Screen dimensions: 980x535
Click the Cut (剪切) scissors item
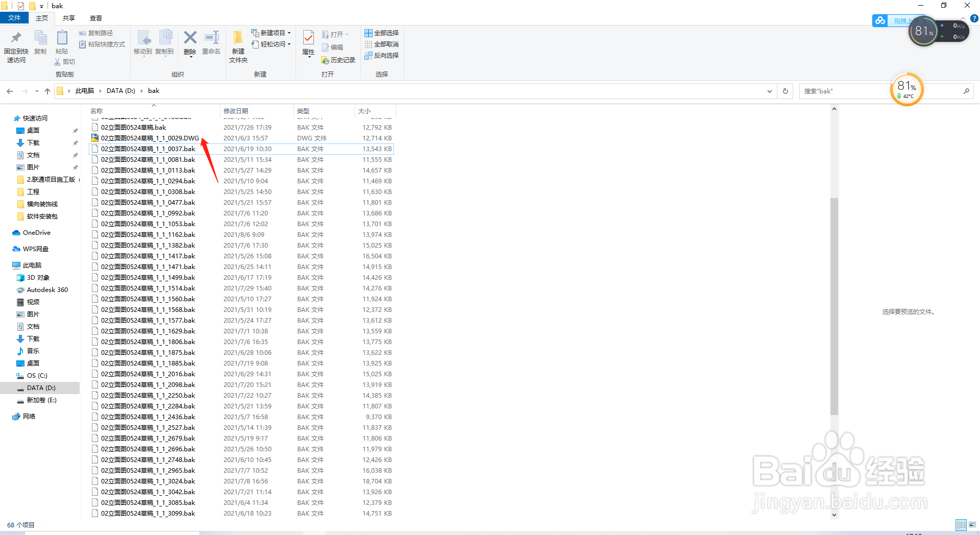tap(65, 62)
